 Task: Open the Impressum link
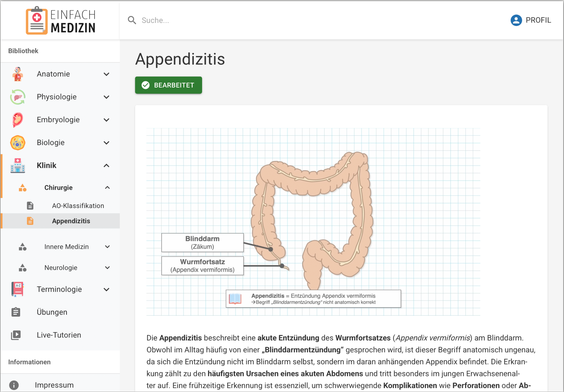point(54,385)
